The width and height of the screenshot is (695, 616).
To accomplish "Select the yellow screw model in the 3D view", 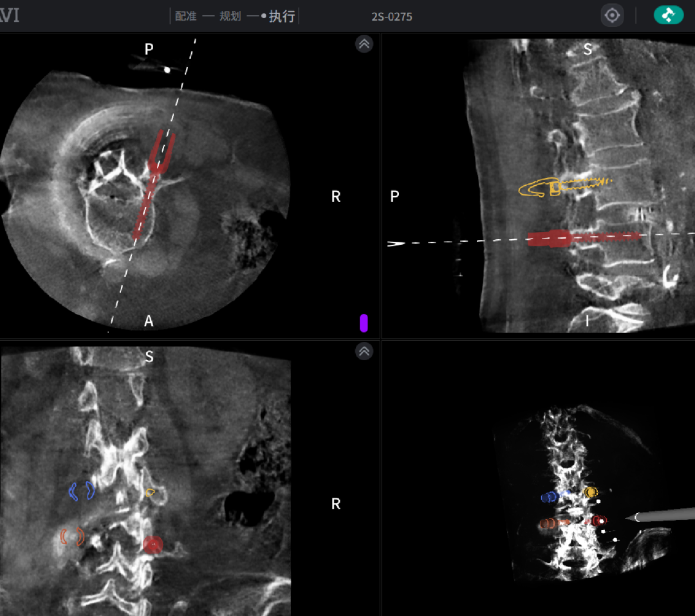I will [591, 491].
